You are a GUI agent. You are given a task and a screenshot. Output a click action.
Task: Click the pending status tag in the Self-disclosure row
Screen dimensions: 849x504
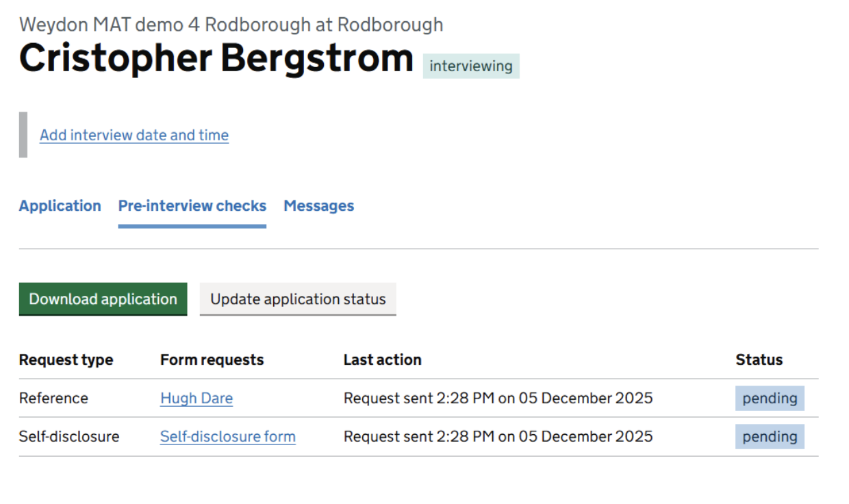pyautogui.click(x=770, y=436)
